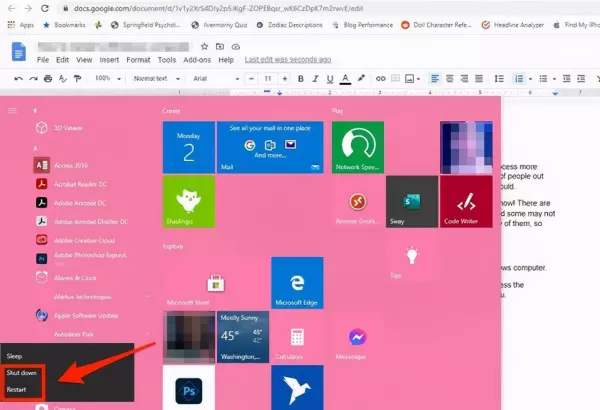Click 'Last edit was seconds ago' link
Image resolution: width=600 pixels, height=410 pixels.
[288, 60]
